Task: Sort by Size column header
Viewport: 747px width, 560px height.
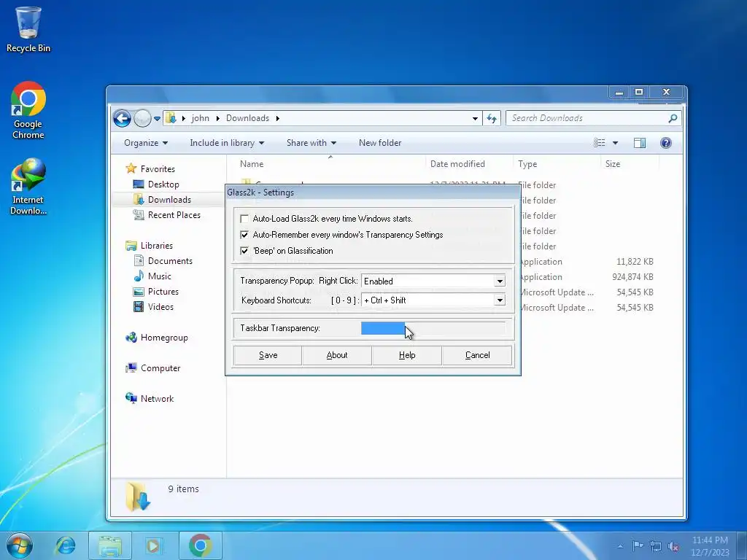Action: click(613, 164)
